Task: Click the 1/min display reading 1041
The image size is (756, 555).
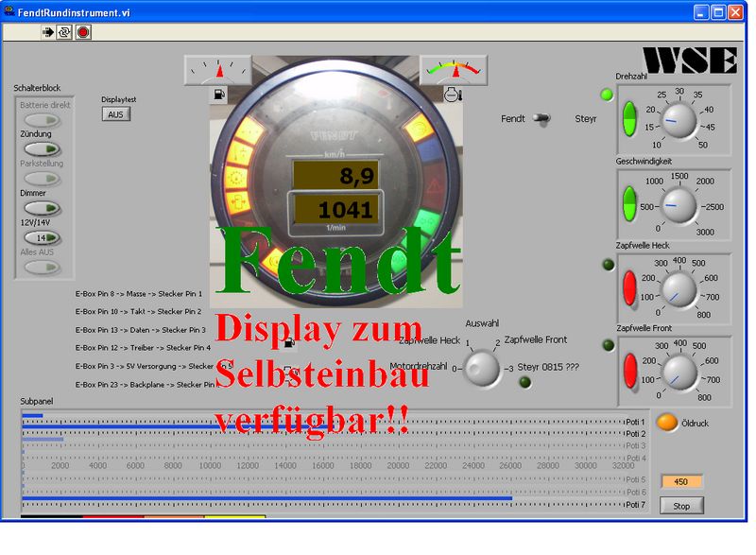Action: (336, 209)
